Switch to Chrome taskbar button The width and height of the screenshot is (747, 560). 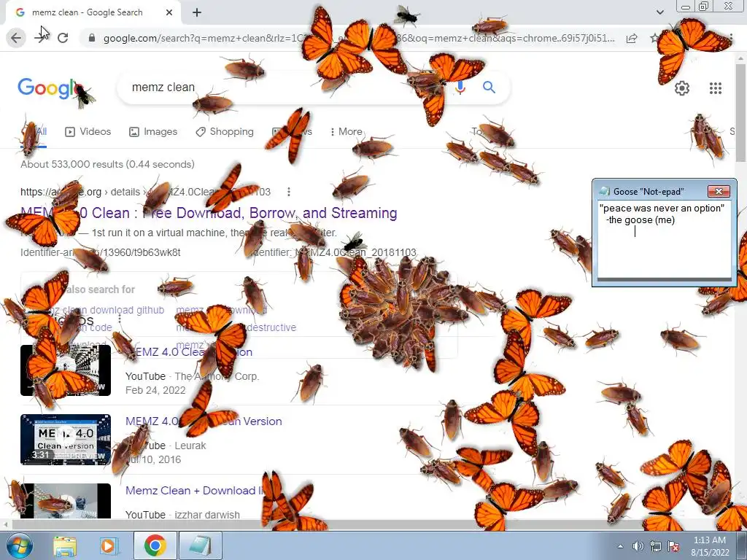point(155,545)
